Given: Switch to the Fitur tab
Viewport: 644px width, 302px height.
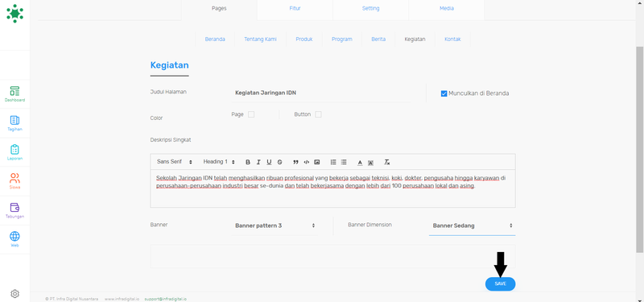Looking at the screenshot, I should [295, 9].
